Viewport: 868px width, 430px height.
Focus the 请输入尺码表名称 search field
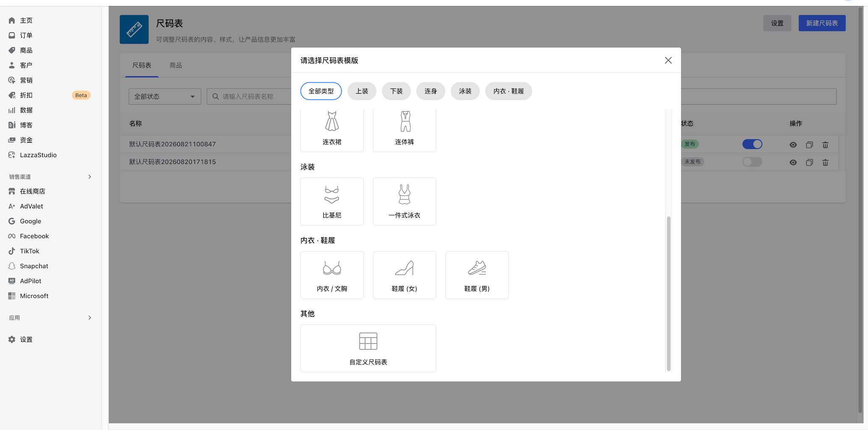(x=249, y=97)
